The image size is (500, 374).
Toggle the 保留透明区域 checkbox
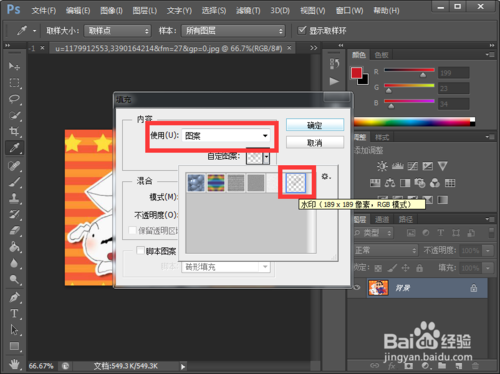tap(132, 230)
